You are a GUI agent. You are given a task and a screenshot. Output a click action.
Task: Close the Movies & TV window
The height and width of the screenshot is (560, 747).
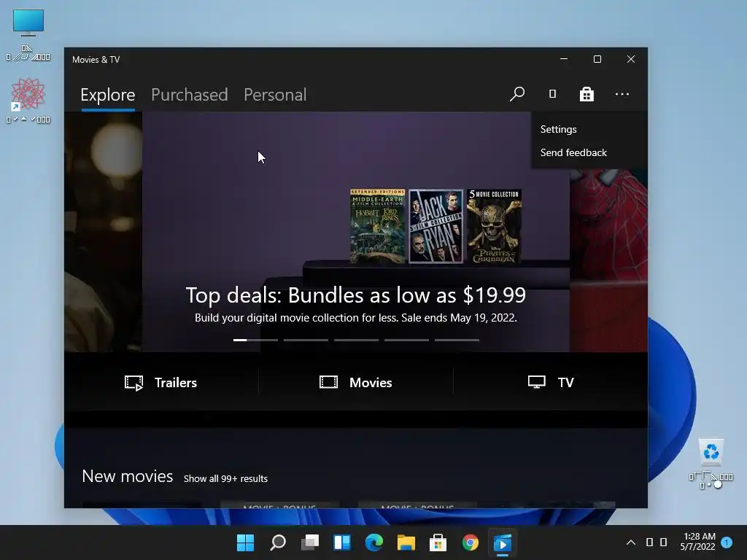click(631, 59)
